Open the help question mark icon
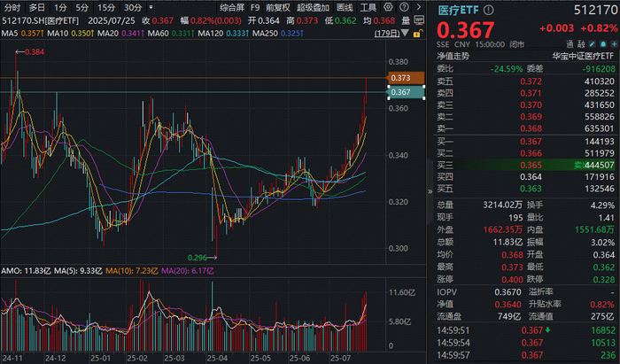The image size is (620, 364). coord(404,7)
